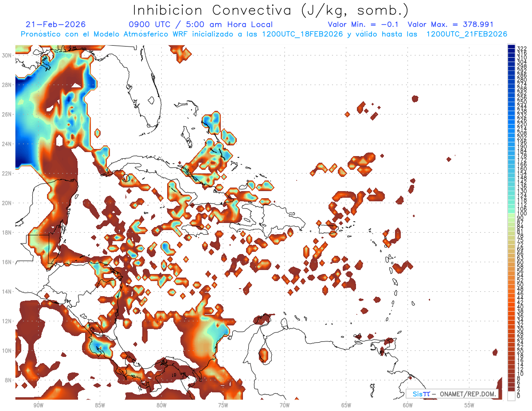Pick the pale green swatch beside 100
This screenshot has height=411, width=532.
point(512,215)
